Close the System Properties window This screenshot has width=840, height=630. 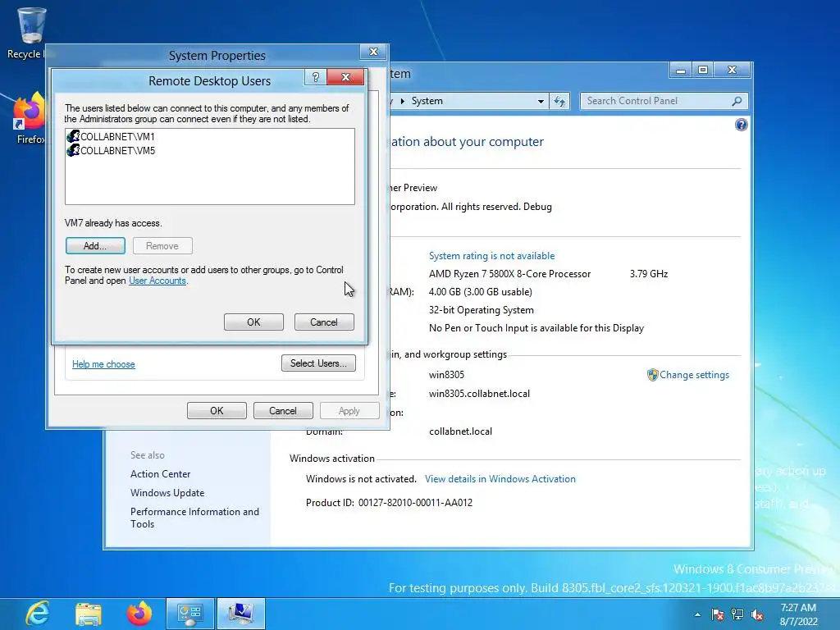[x=373, y=52]
